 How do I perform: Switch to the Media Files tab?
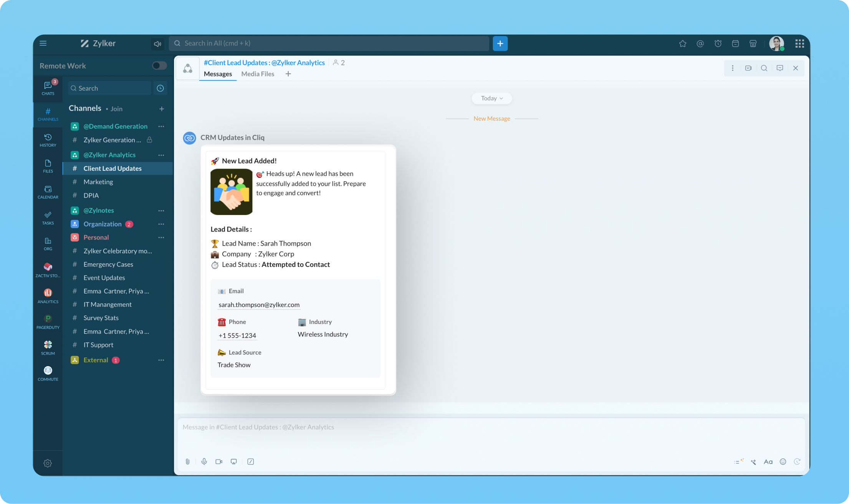pos(257,74)
